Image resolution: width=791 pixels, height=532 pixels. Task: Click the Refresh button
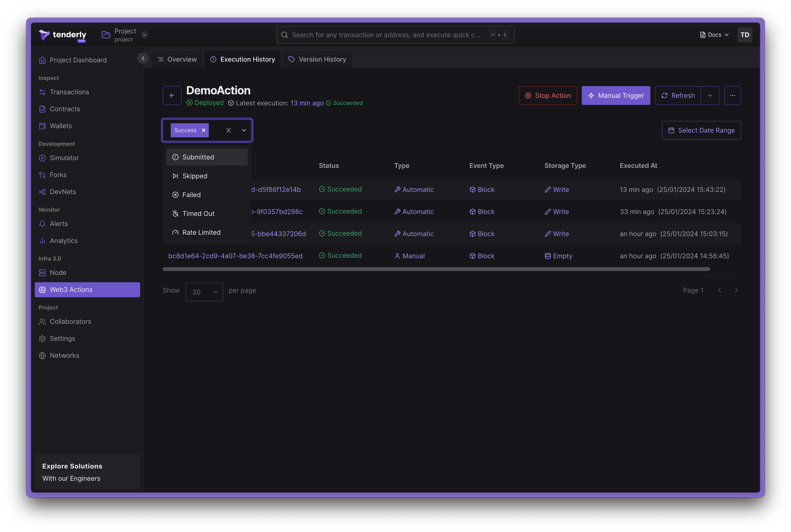click(678, 96)
